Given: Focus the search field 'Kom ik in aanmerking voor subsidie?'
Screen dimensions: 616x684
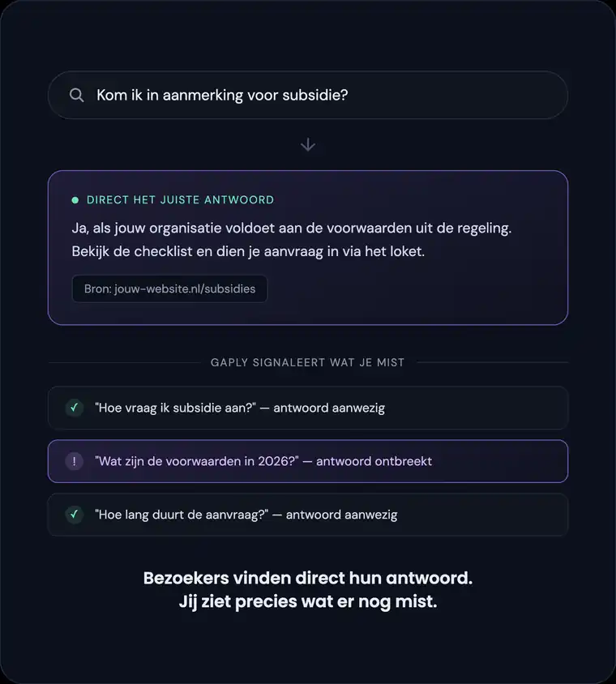Looking at the screenshot, I should point(308,95).
